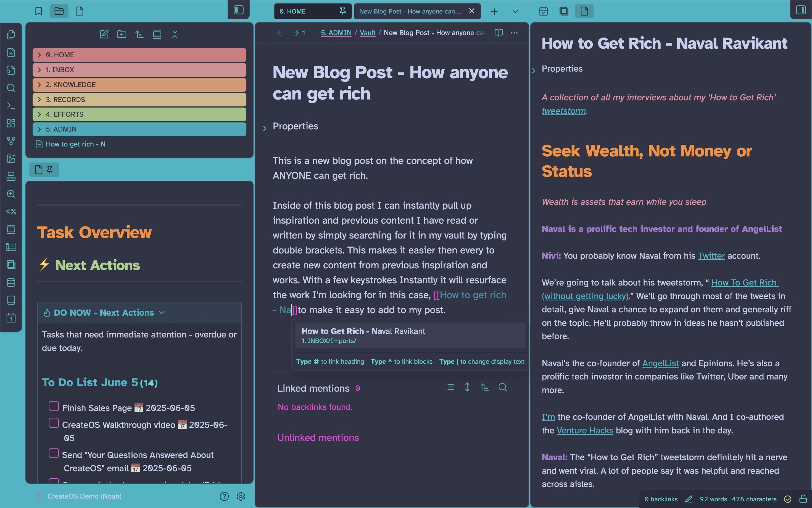Collapse all folders in file explorer

[175, 34]
